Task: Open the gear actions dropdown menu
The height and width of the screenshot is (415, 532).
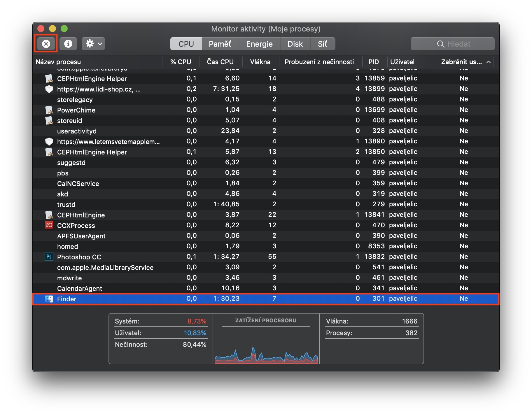Action: 93,44
